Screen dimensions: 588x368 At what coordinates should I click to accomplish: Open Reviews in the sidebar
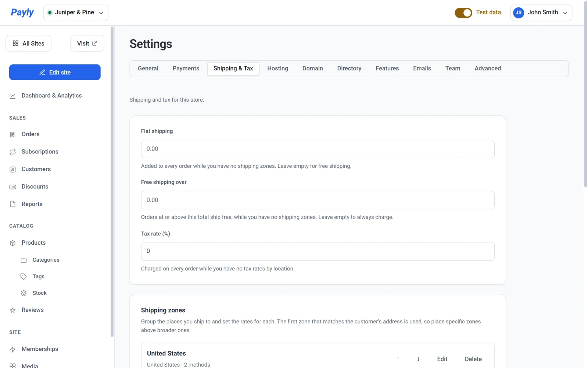coord(32,310)
